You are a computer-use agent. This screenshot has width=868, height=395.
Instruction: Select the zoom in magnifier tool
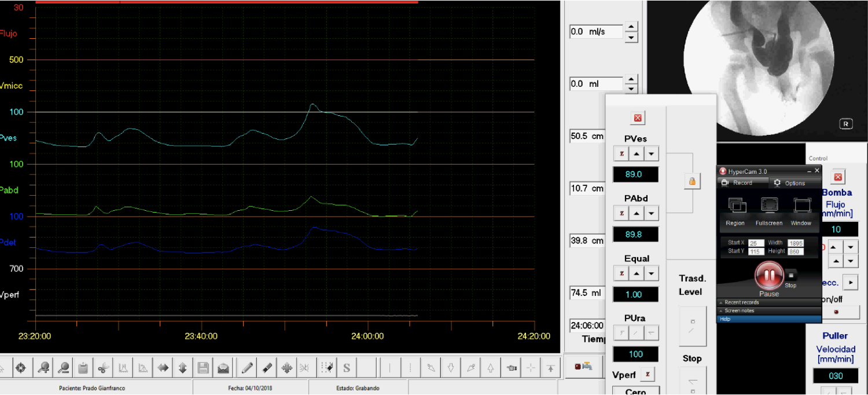tap(43, 368)
